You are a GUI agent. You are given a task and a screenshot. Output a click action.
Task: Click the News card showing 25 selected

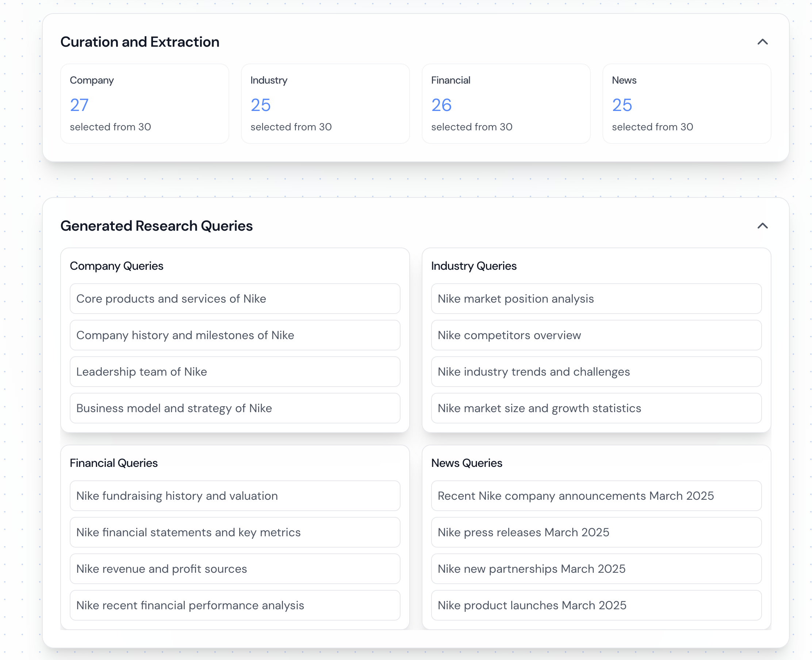pyautogui.click(x=686, y=103)
